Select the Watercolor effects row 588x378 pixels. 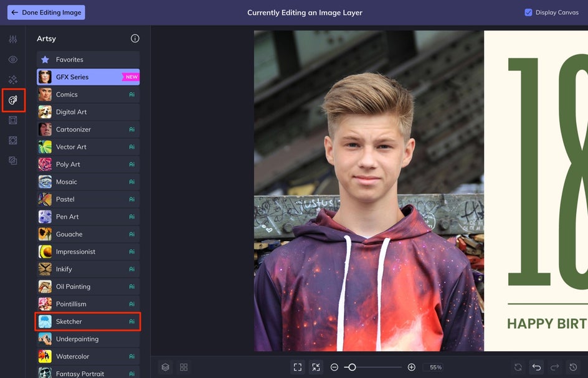tap(88, 356)
